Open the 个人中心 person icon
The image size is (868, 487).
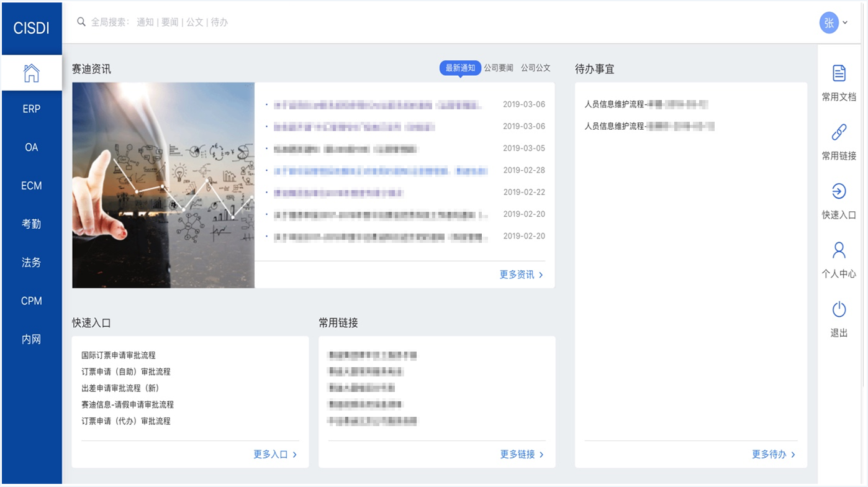tap(839, 250)
